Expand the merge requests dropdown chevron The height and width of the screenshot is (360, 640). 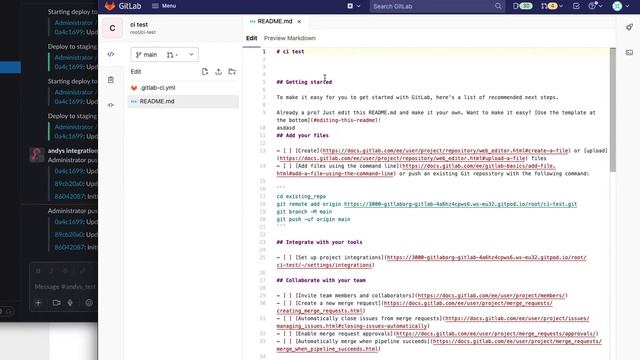coord(561,6)
